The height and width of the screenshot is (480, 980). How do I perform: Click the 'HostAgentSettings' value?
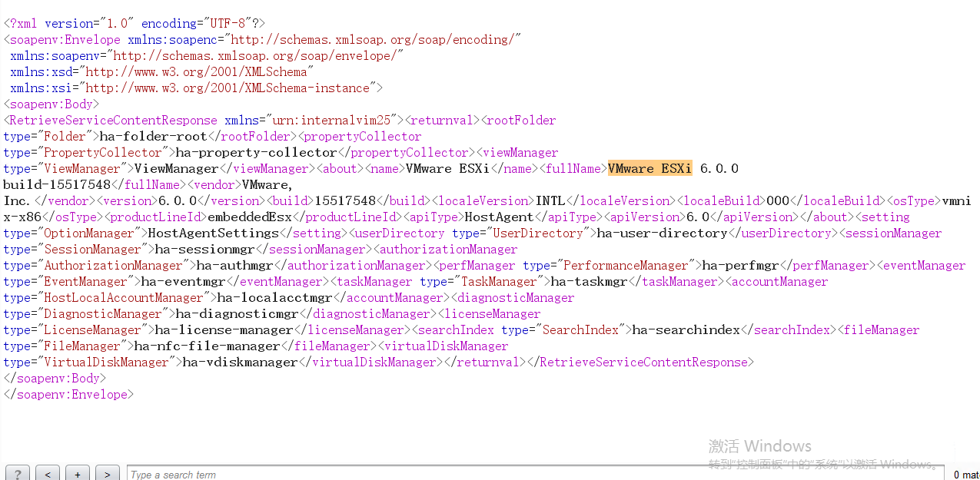[x=213, y=233]
